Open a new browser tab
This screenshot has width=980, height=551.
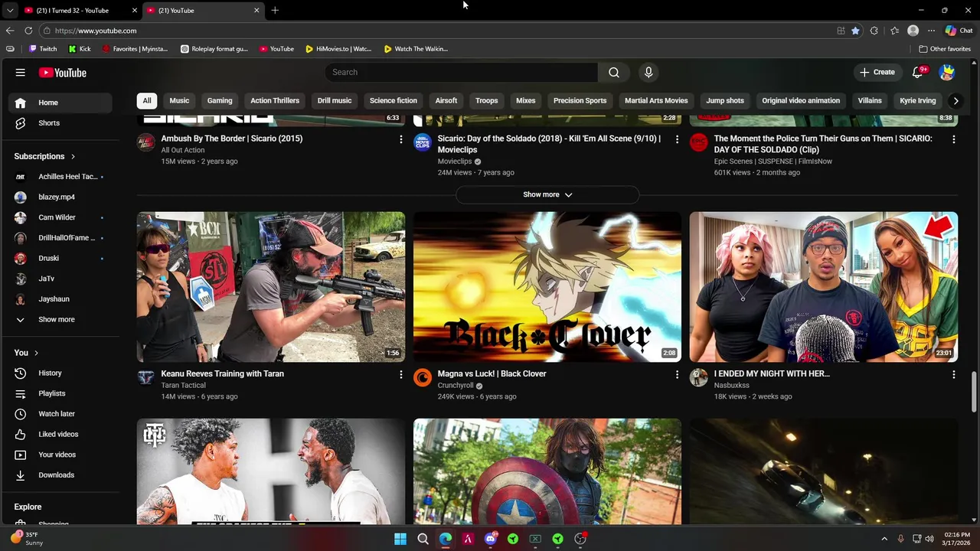point(275,11)
